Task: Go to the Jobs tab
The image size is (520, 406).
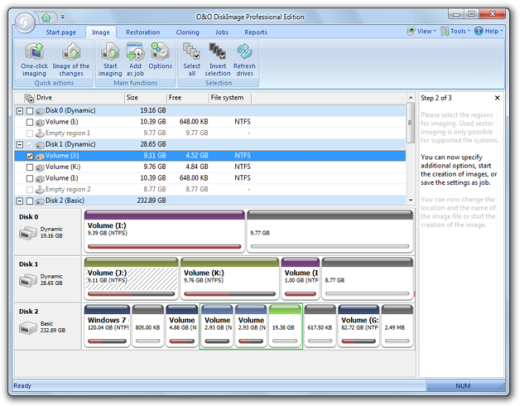Action: point(222,32)
